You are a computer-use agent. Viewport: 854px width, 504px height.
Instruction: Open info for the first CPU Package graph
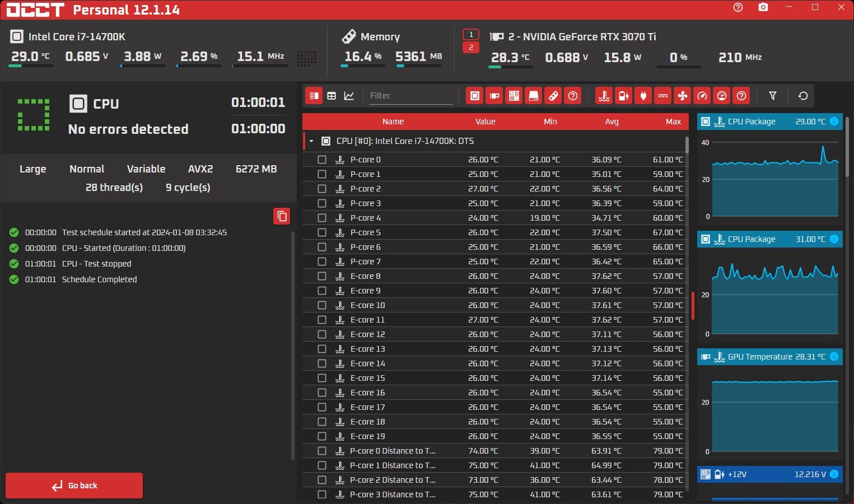click(x=834, y=122)
